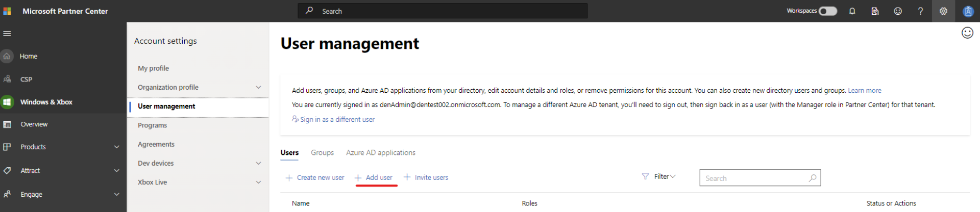Viewport: 980px width, 212px height.
Task: Click the Windows & Xbox green icon
Action: click(x=7, y=102)
